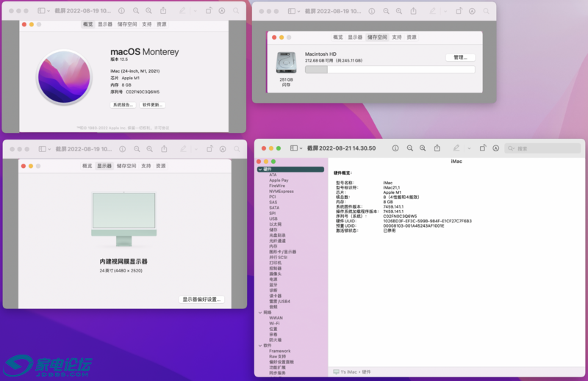Screen dimensions: 588x381
Task: Click the 软件更新... button
Action: [152, 105]
